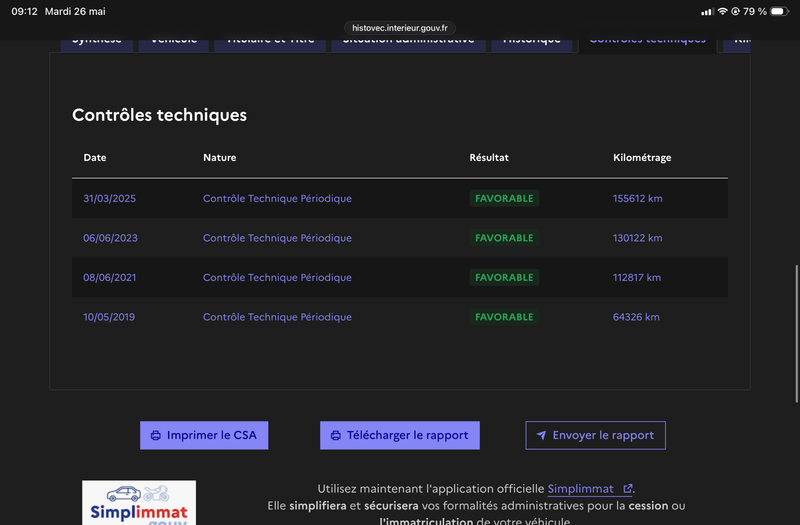Click the printer icon on Imprimer le CSA

pyautogui.click(x=156, y=435)
